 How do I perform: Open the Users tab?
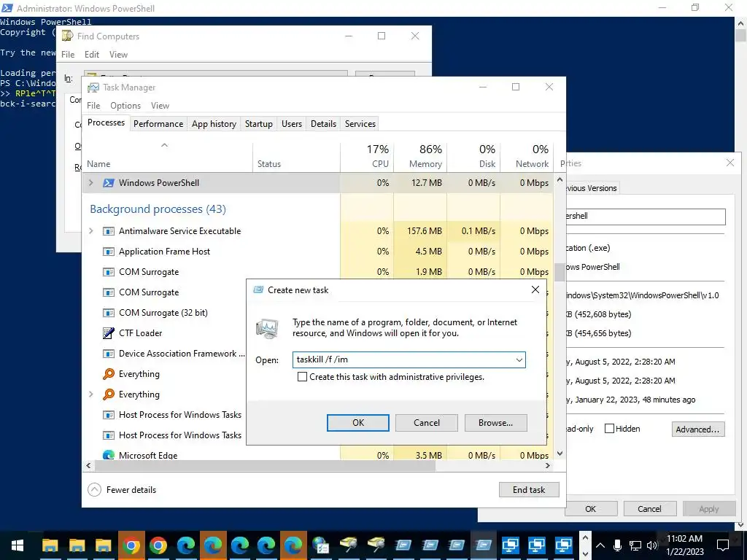click(292, 124)
